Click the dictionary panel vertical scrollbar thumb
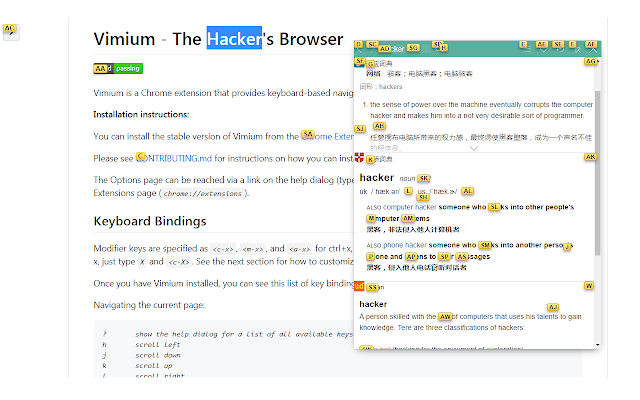The image size is (640, 400). click(x=598, y=173)
